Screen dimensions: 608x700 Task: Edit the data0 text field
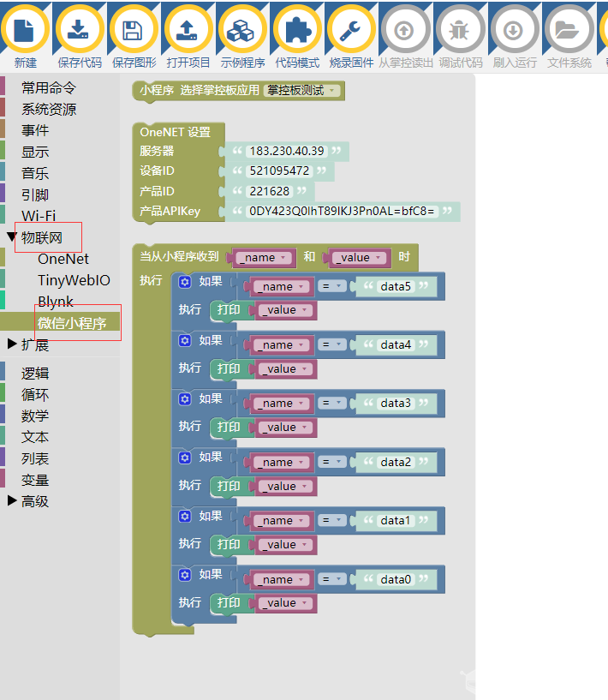396,579
